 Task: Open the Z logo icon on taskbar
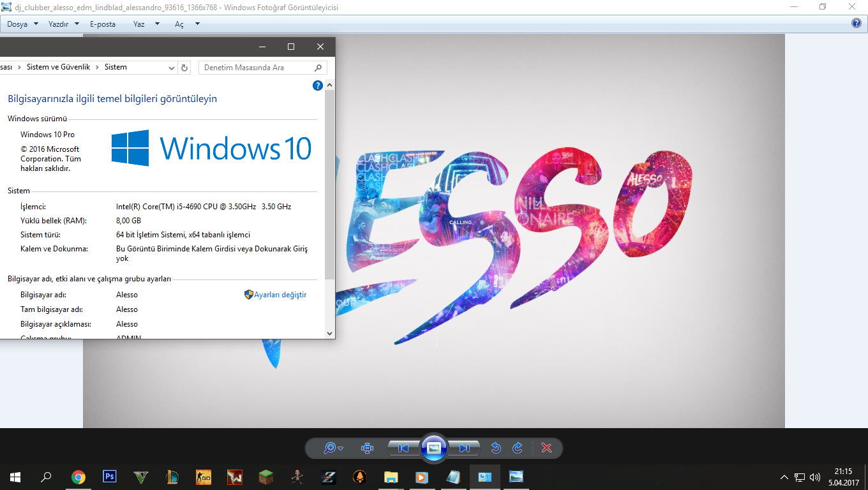pos(329,477)
